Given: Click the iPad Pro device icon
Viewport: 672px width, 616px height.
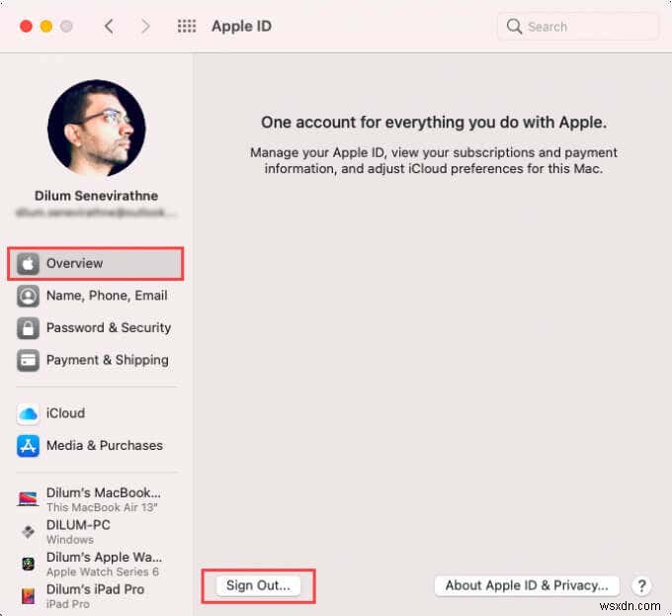Looking at the screenshot, I should 28,596.
